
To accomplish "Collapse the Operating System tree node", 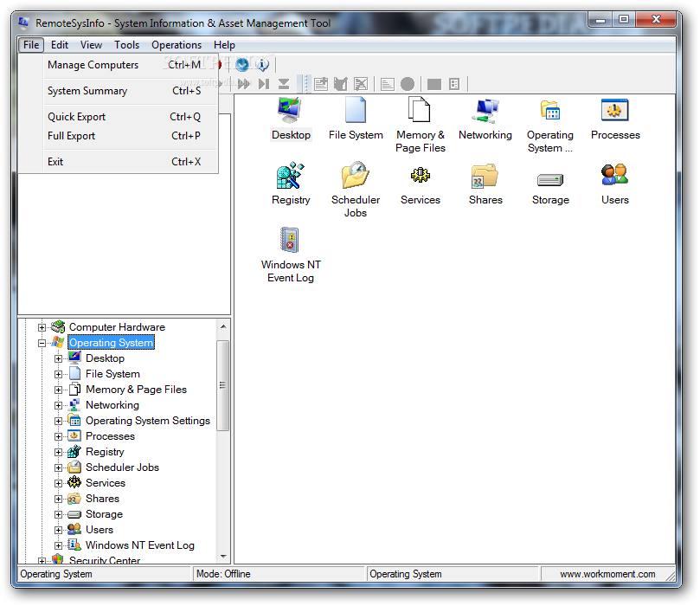I will tap(42, 343).
